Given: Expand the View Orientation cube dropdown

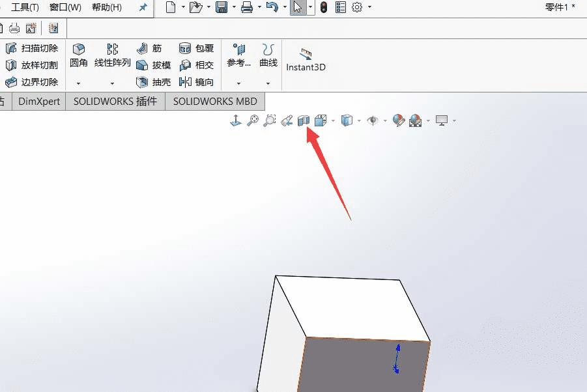Looking at the screenshot, I should (x=333, y=120).
